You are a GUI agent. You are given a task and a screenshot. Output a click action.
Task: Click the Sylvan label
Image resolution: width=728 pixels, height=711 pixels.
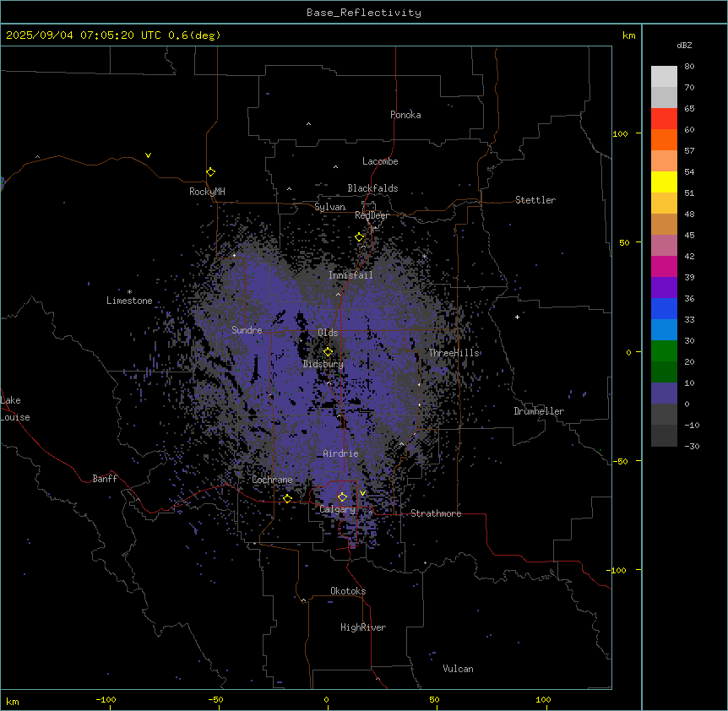pyautogui.click(x=329, y=207)
